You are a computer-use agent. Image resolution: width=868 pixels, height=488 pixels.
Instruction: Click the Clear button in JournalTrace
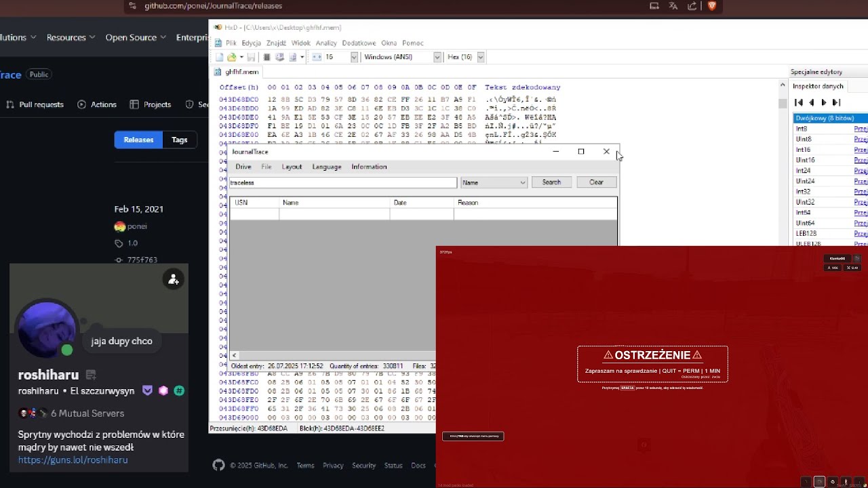coord(596,182)
